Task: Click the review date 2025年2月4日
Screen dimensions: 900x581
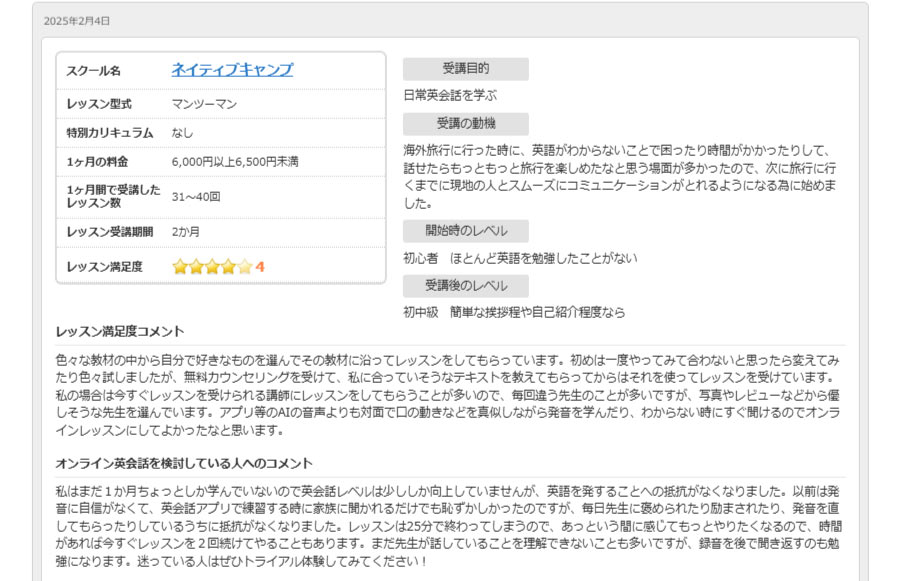Action: (77, 21)
